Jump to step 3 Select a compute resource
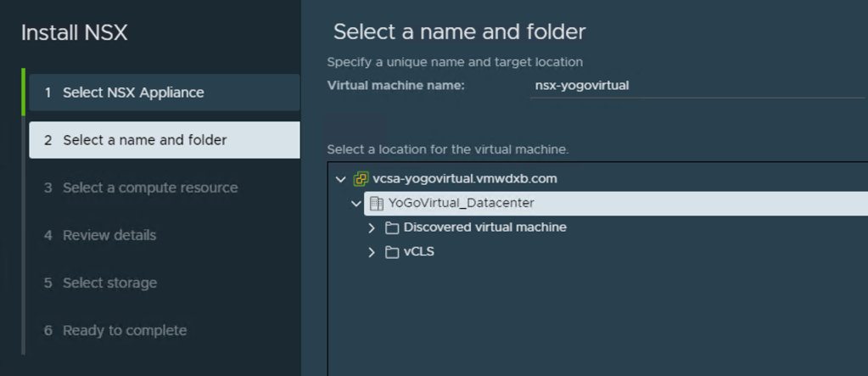This screenshot has height=376, width=868. click(x=150, y=188)
